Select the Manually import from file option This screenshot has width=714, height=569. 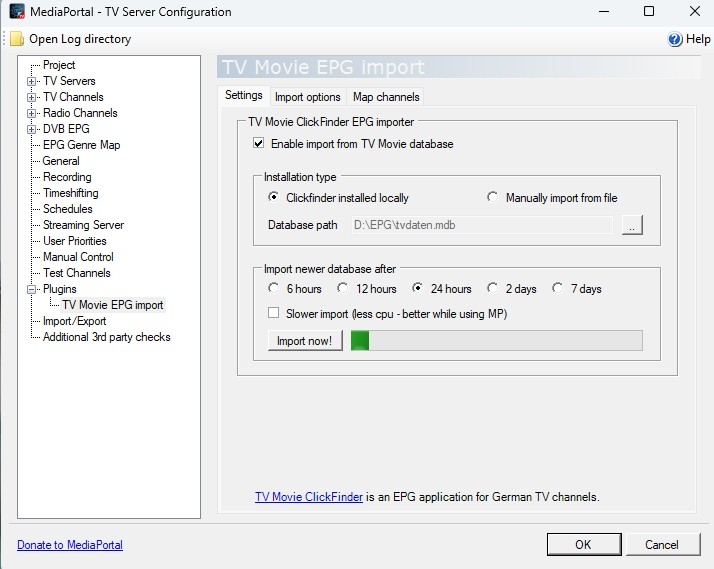coord(493,198)
